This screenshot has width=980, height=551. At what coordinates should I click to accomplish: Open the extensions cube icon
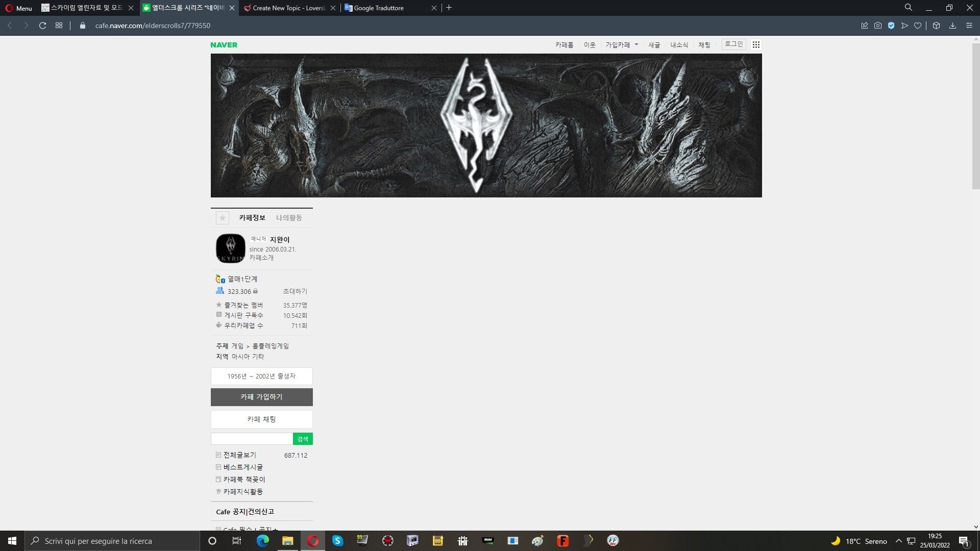936,26
